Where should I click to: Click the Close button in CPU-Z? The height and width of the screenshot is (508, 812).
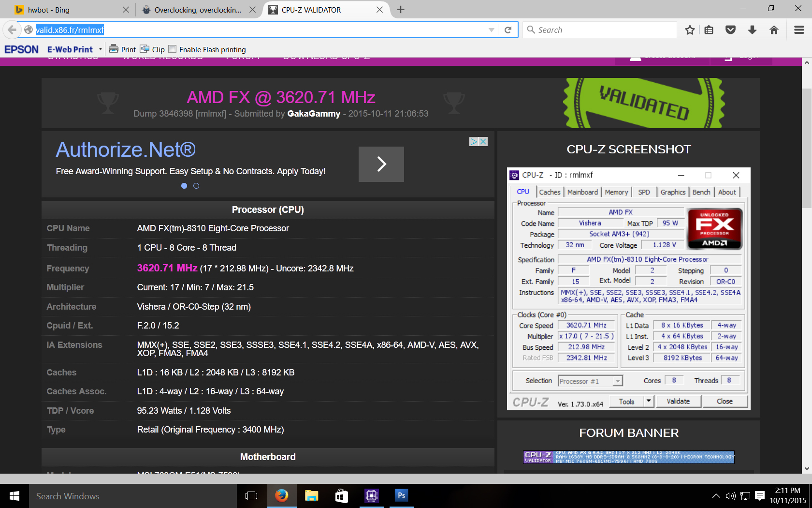pyautogui.click(x=725, y=401)
